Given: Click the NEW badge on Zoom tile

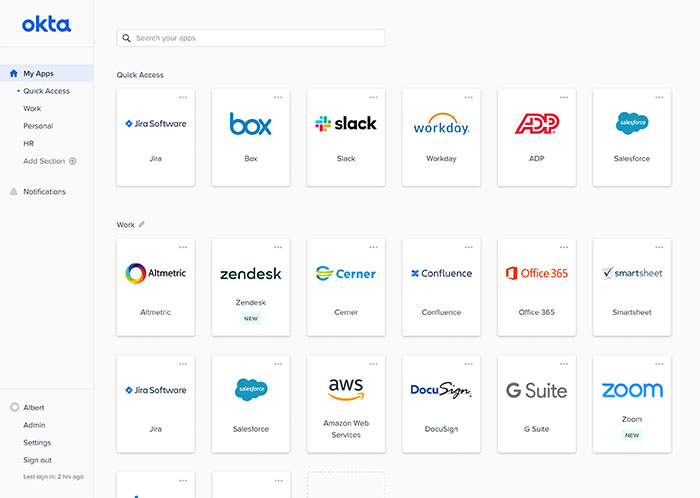Looking at the screenshot, I should [632, 435].
